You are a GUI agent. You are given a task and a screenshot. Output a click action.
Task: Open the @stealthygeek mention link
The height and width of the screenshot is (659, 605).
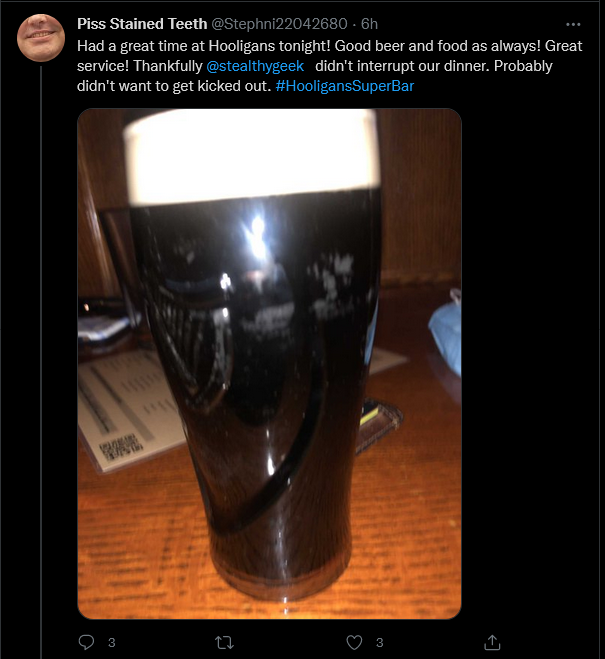[x=255, y=66]
